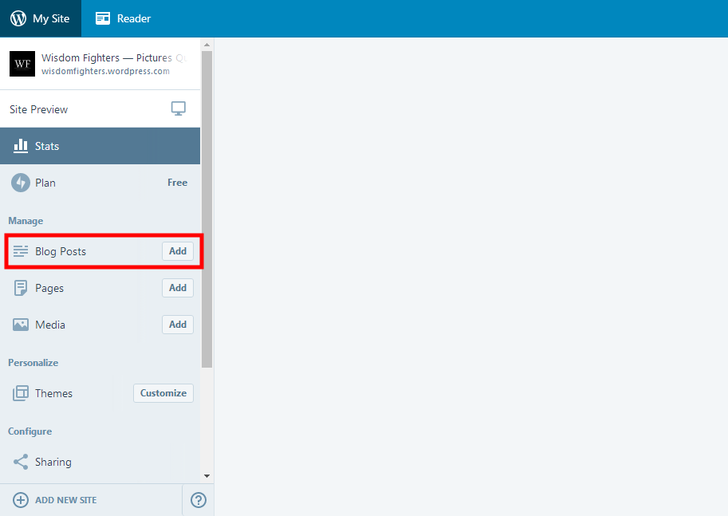Click the Site Preview monitor icon
Image resolution: width=728 pixels, height=516 pixels.
click(178, 109)
